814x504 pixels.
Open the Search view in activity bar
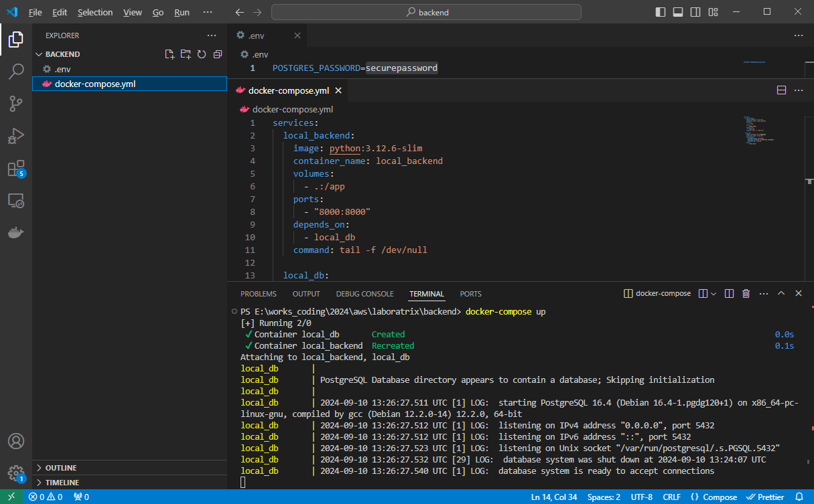coord(16,72)
